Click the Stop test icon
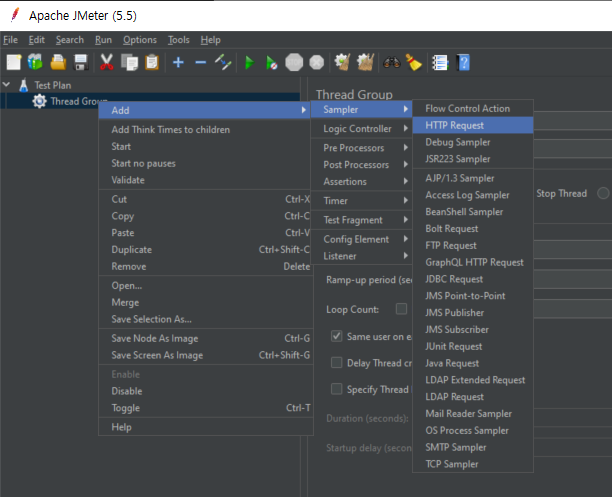612x497 pixels. [x=294, y=62]
